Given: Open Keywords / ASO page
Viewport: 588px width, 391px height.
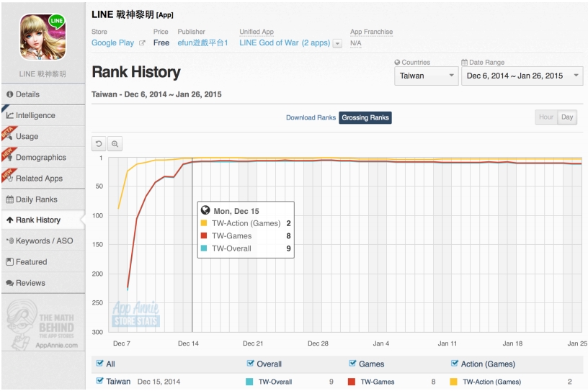Looking at the screenshot, I should 43,241.
